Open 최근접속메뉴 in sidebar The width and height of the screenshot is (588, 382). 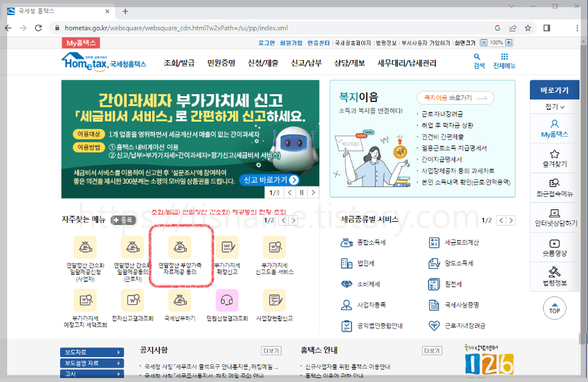coord(555,188)
